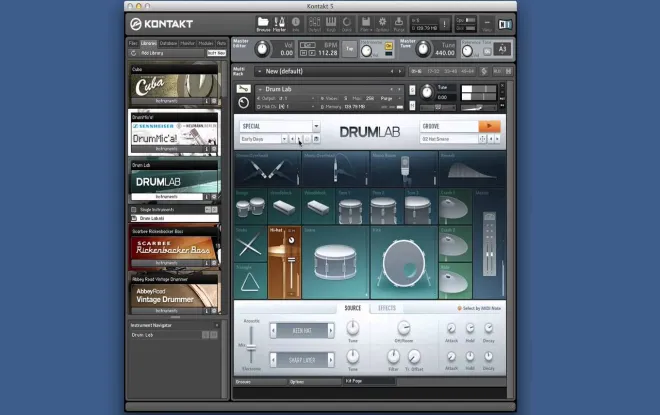This screenshot has width=660, height=415.
Task: Open the Files floppy-disk menu
Action: click(366, 24)
